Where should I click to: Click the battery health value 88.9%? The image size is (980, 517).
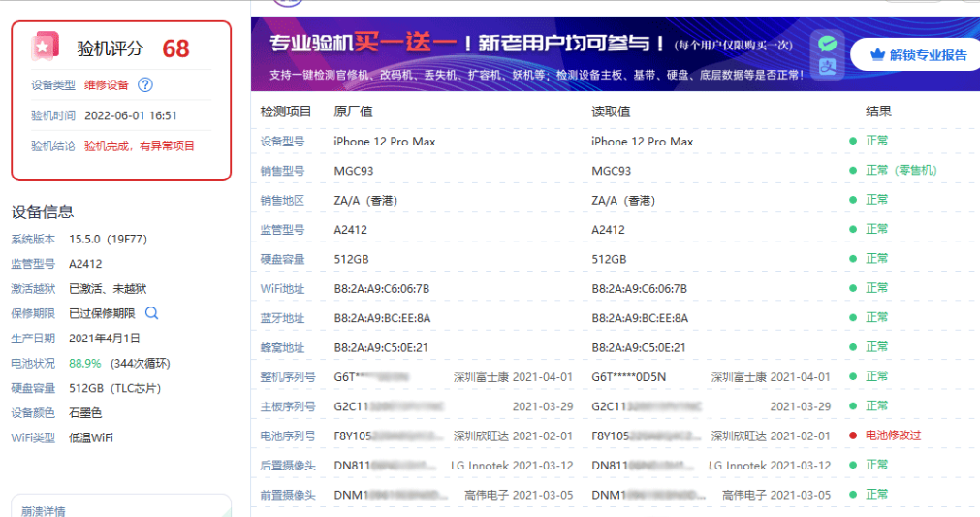pos(85,363)
